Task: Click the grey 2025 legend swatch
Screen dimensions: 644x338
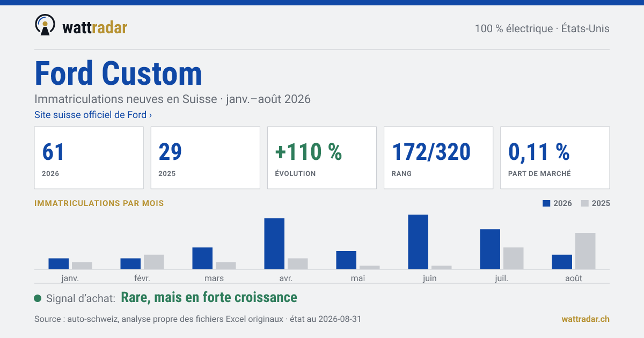Action: tap(586, 203)
